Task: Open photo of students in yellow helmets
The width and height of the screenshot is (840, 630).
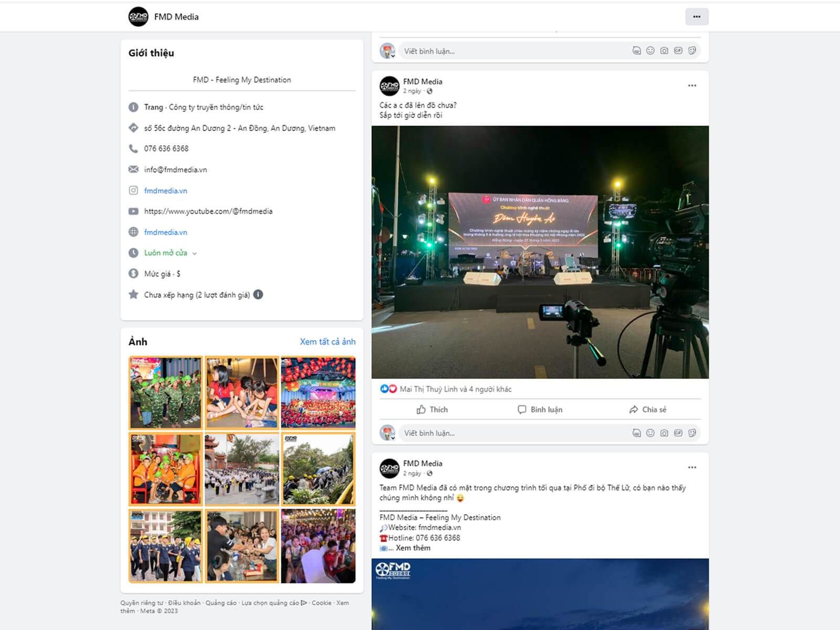Action: tap(165, 546)
